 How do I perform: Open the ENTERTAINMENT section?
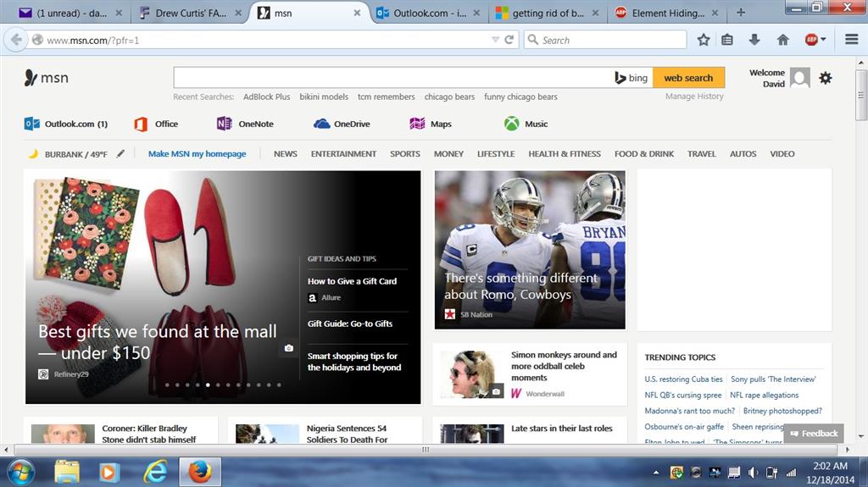[343, 154]
